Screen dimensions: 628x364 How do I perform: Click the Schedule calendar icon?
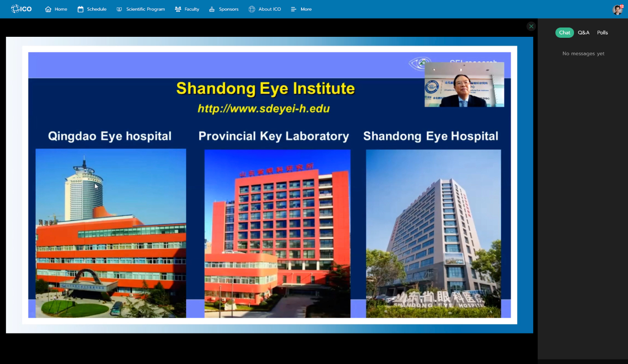pyautogui.click(x=80, y=9)
